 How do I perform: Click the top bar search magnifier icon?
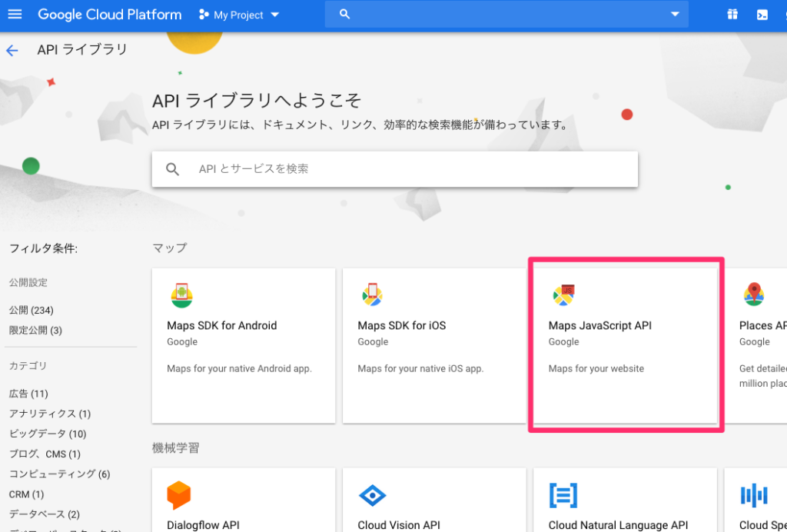[344, 14]
